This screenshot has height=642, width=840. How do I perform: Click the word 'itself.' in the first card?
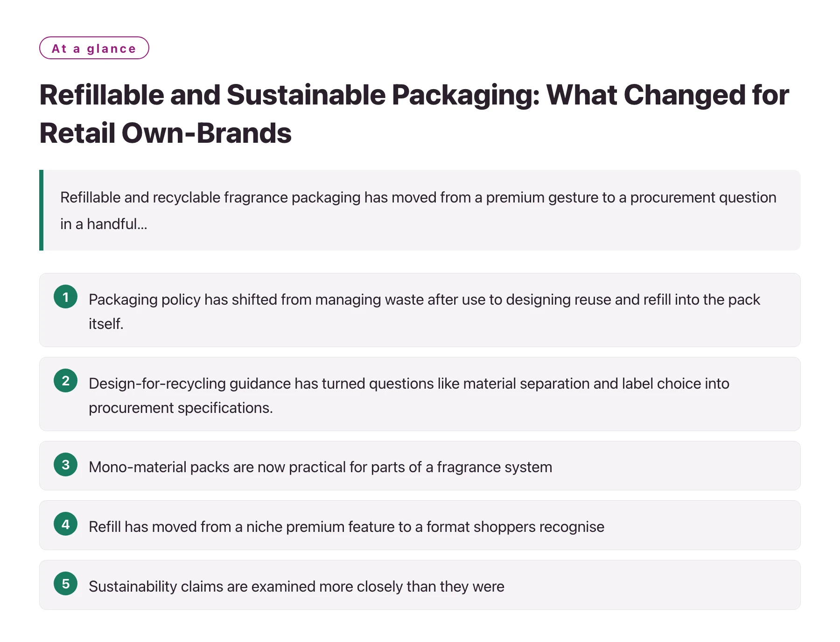point(106,324)
